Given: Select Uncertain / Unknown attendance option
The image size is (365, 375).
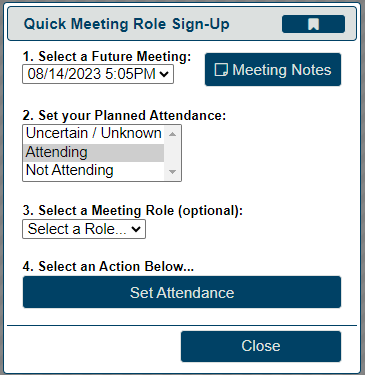Looking at the screenshot, I should click(x=93, y=133).
